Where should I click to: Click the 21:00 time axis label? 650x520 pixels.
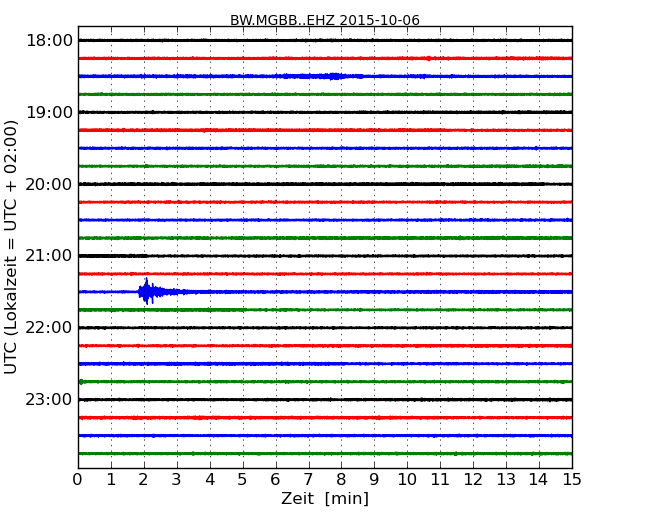[x=49, y=256]
